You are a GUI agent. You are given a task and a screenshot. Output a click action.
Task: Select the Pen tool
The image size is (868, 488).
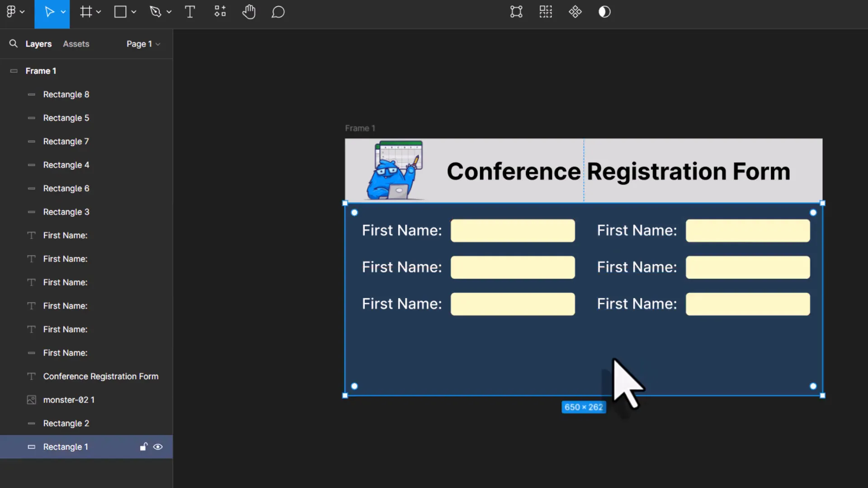coord(157,12)
